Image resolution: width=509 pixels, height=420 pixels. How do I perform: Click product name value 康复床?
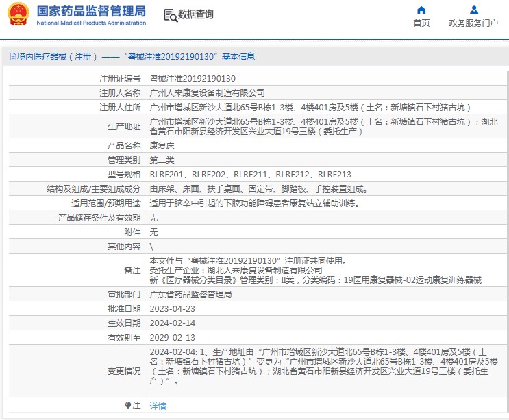point(161,145)
